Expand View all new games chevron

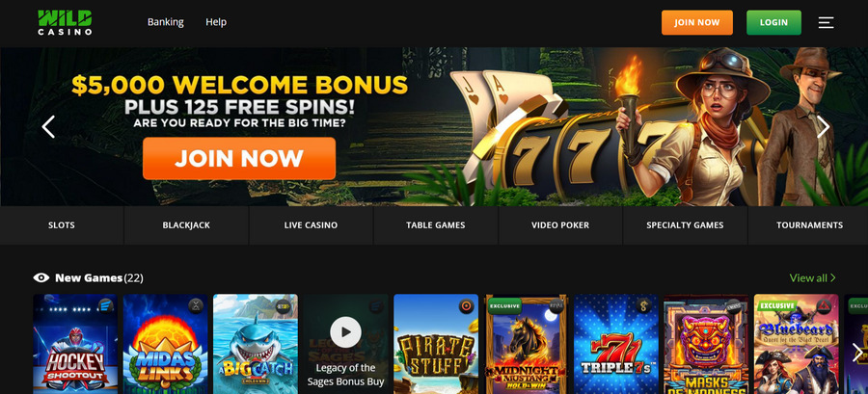click(833, 278)
